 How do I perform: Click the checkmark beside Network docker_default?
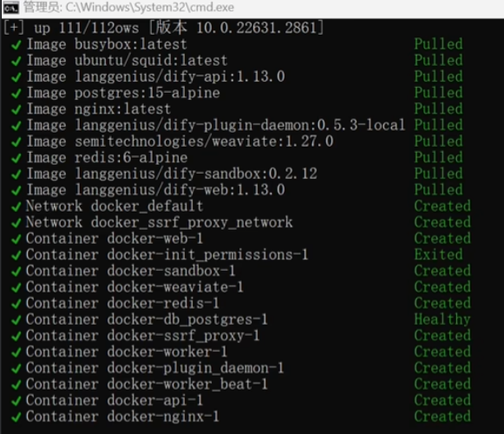pyautogui.click(x=16, y=207)
